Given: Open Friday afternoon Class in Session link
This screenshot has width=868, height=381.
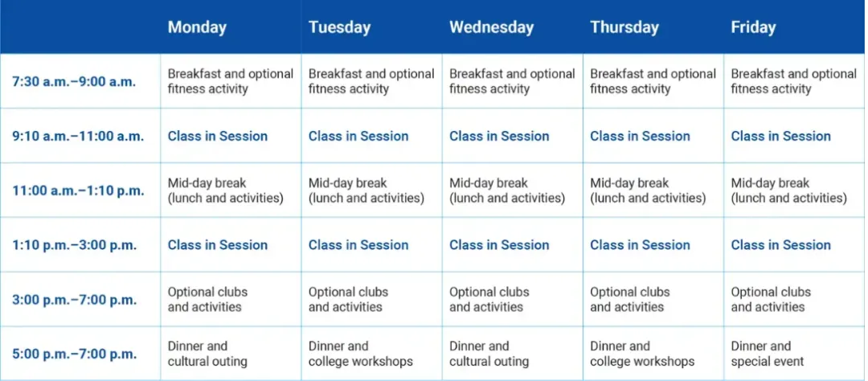Looking at the screenshot, I should point(780,245).
